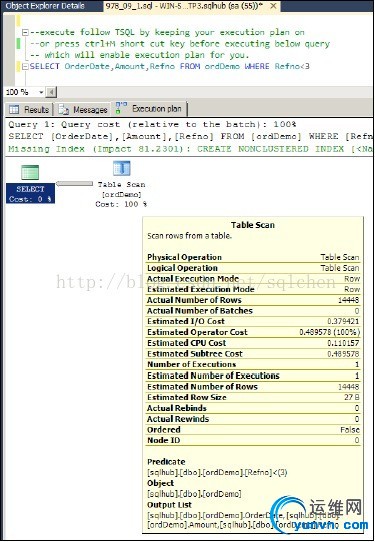The image size is (375, 542).
Task: Click the Actual Number of Rows value 14448
Action: point(348,300)
